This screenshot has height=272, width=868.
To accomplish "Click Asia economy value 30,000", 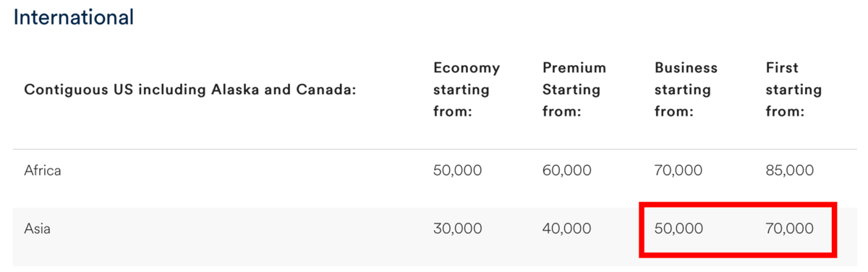I will coord(458,229).
